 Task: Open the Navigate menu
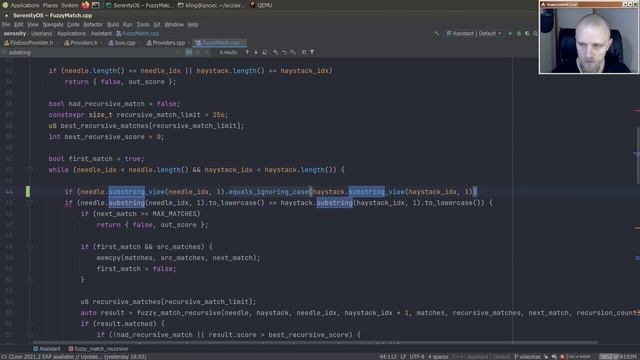pyautogui.click(x=53, y=24)
